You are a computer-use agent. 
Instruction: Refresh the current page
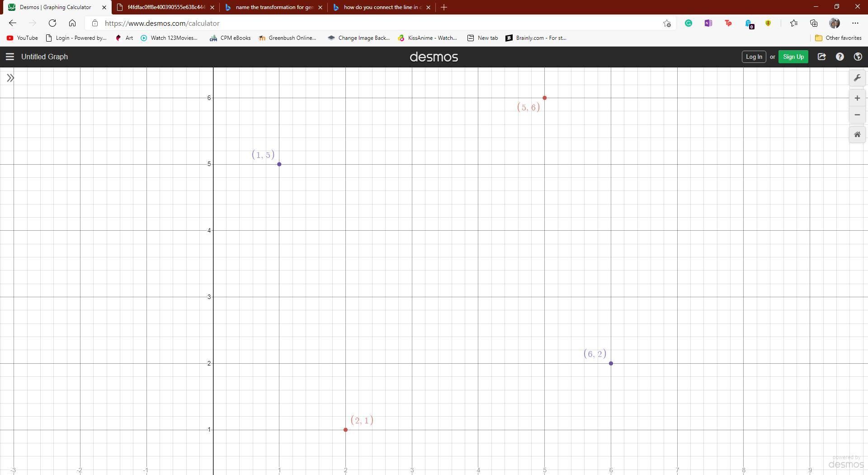pos(52,23)
